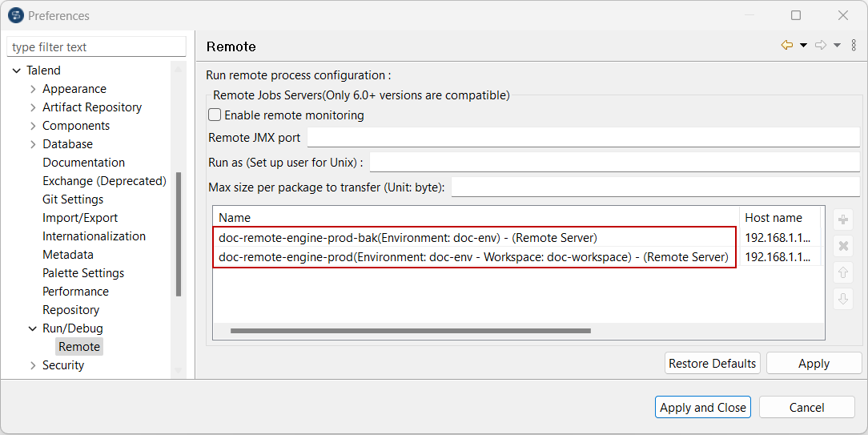Click the forward navigation arrow icon
Screen dimensions: 868x435
tap(821, 46)
